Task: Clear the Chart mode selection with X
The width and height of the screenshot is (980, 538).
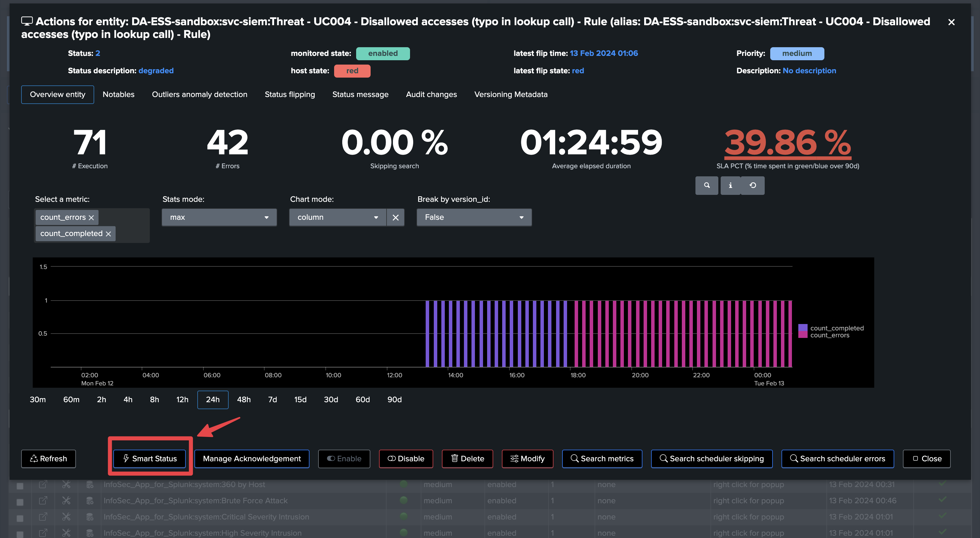Action: pos(395,217)
